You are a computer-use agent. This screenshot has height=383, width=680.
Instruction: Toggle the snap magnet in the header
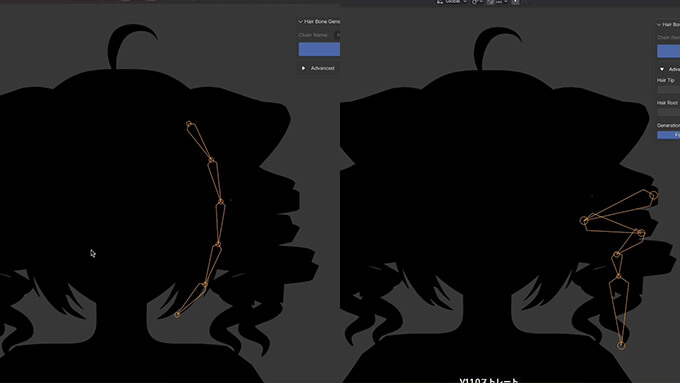[x=490, y=2]
